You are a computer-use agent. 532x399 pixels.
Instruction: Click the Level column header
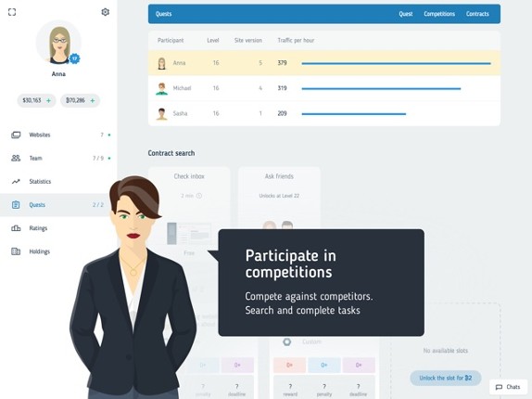(x=213, y=41)
